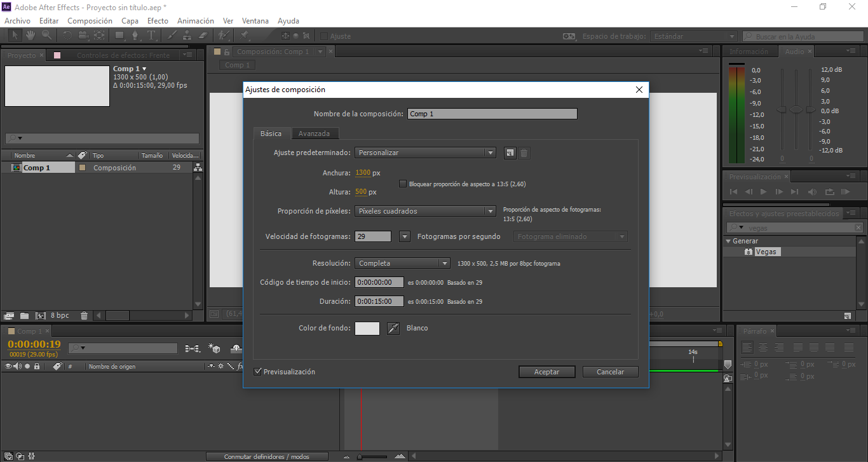Viewport: 868px width, 462px height.
Task: Select the Roto Brush tool
Action: [224, 36]
